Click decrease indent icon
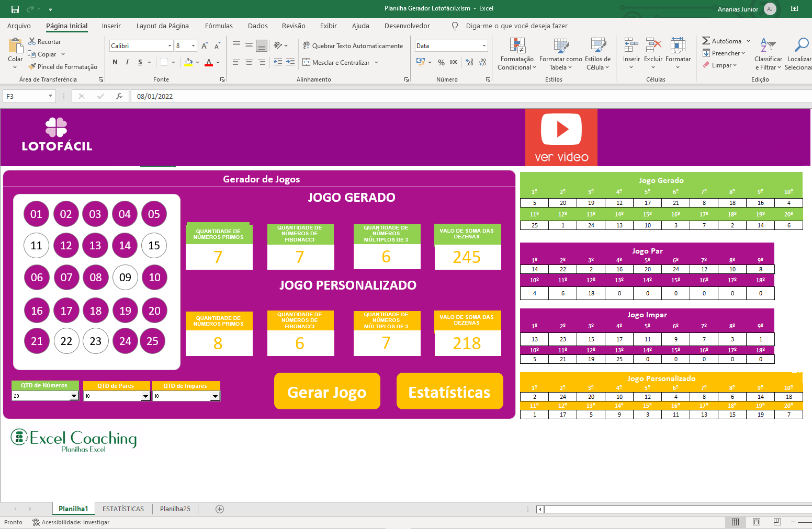The image size is (812, 529). (x=278, y=62)
